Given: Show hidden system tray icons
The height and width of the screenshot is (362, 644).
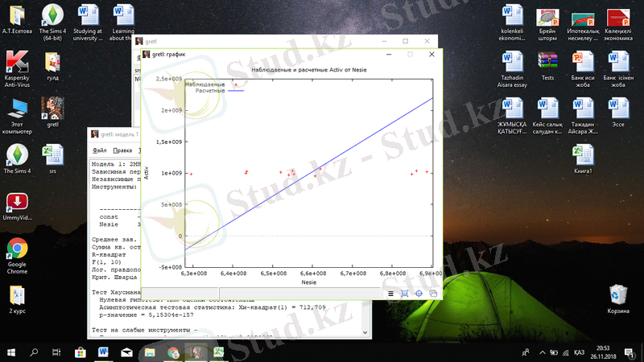Looking at the screenshot, I should (543, 352).
